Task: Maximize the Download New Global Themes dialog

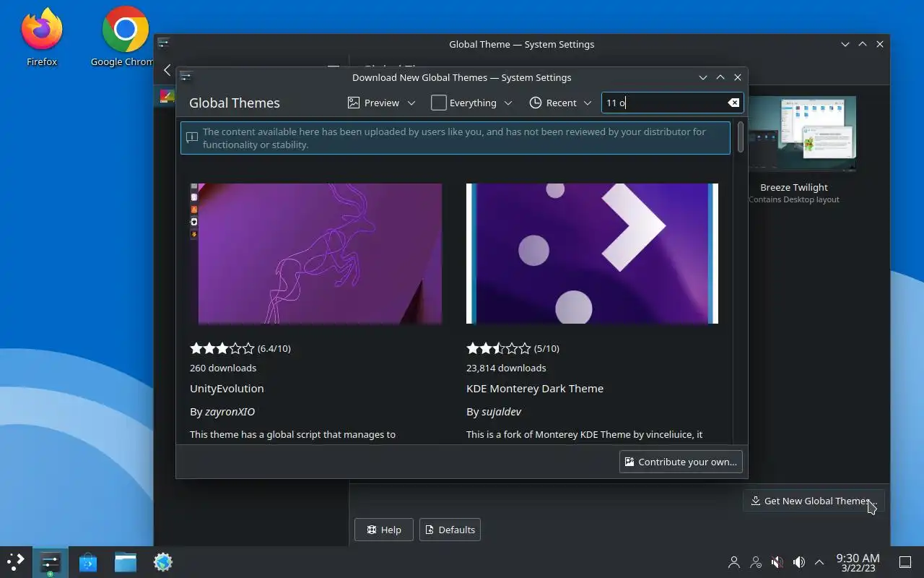Action: [720, 77]
